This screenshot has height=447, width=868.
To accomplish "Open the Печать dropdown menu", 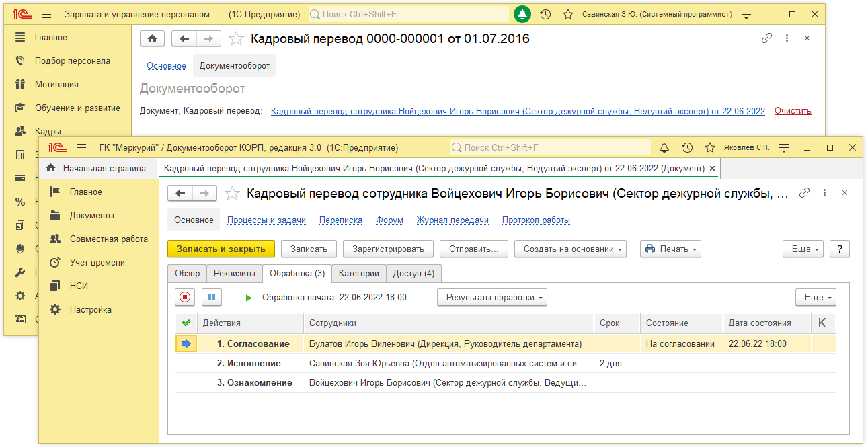I will coord(670,249).
